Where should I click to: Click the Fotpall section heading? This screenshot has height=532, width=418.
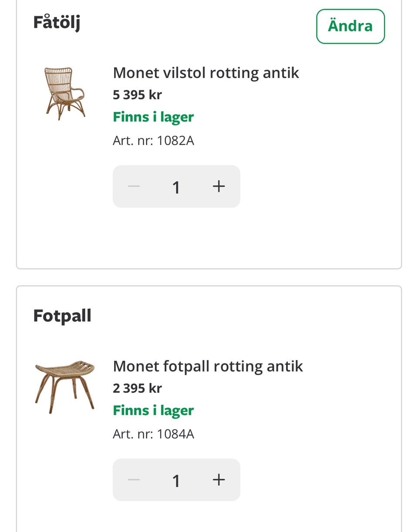[62, 316]
